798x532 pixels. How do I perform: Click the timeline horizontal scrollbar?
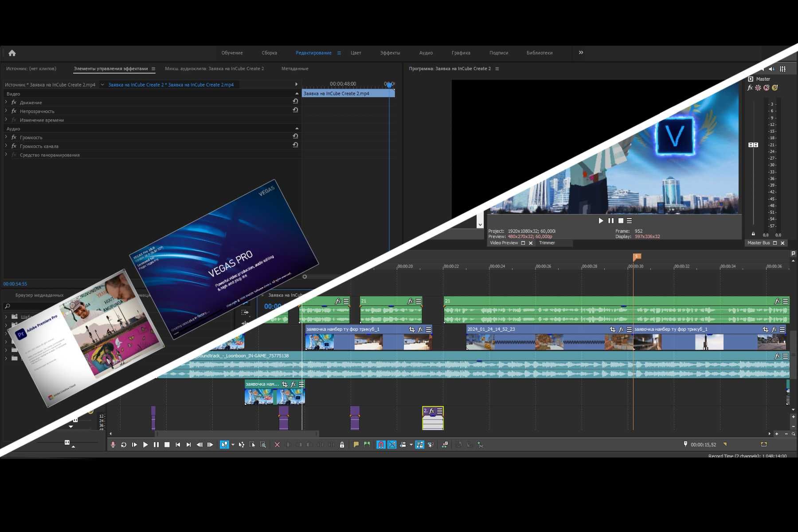coord(237,434)
